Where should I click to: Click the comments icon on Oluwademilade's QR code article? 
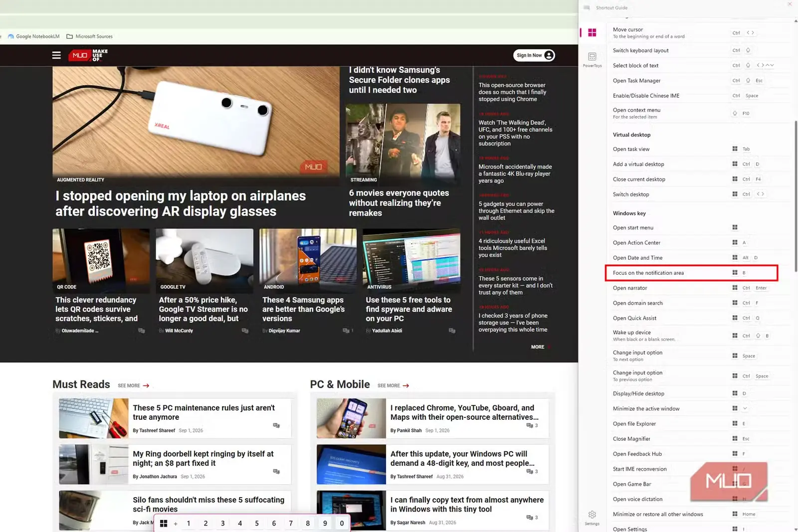(x=142, y=331)
